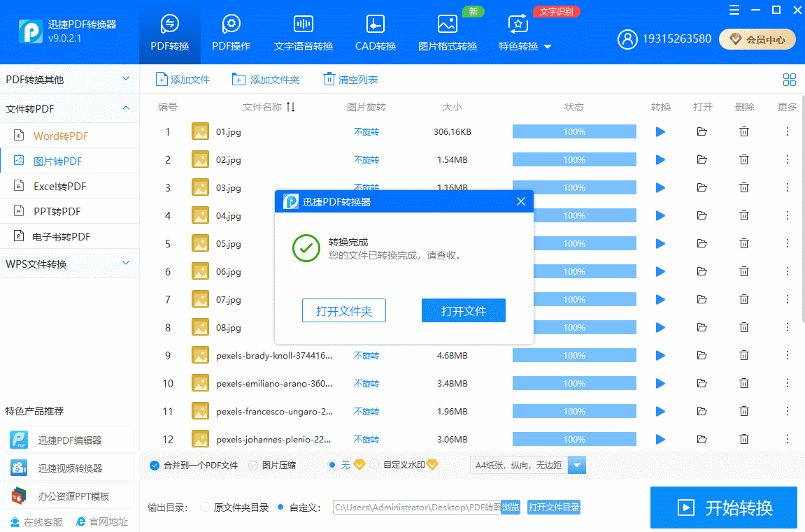Expand WPS文件转换 section
Viewport: 805px width, 532px height.
69,264
